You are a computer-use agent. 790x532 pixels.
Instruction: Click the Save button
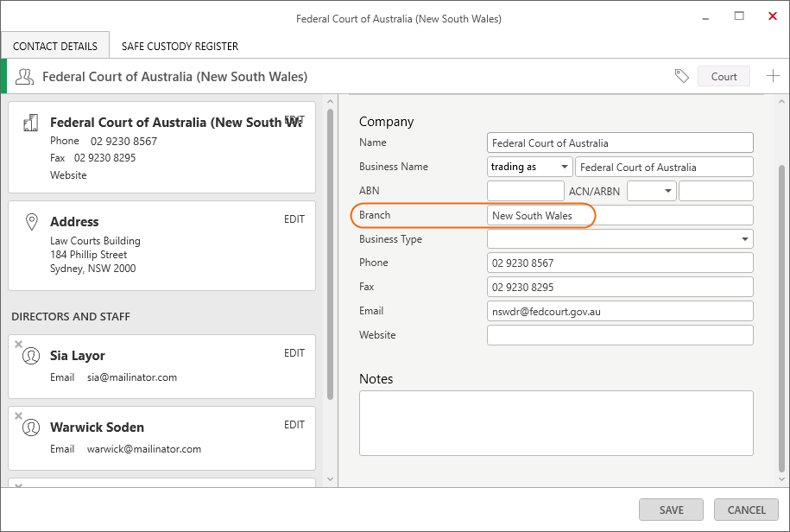coord(671,510)
